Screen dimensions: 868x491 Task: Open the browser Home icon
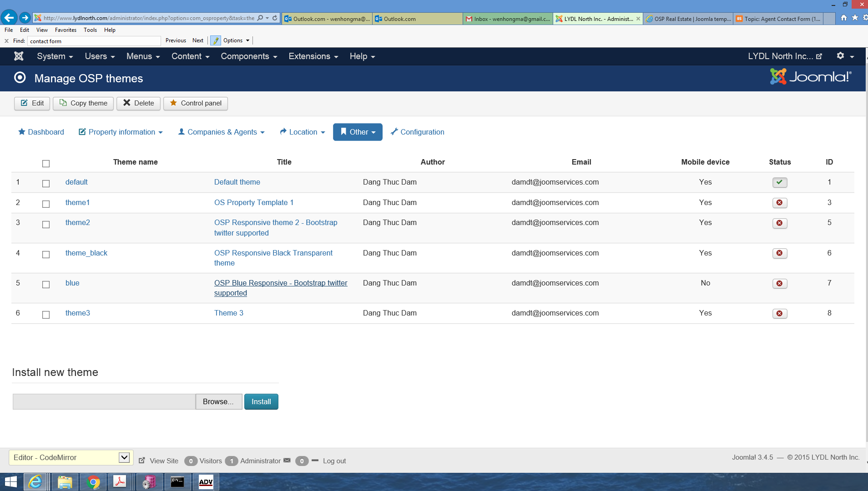(844, 18)
